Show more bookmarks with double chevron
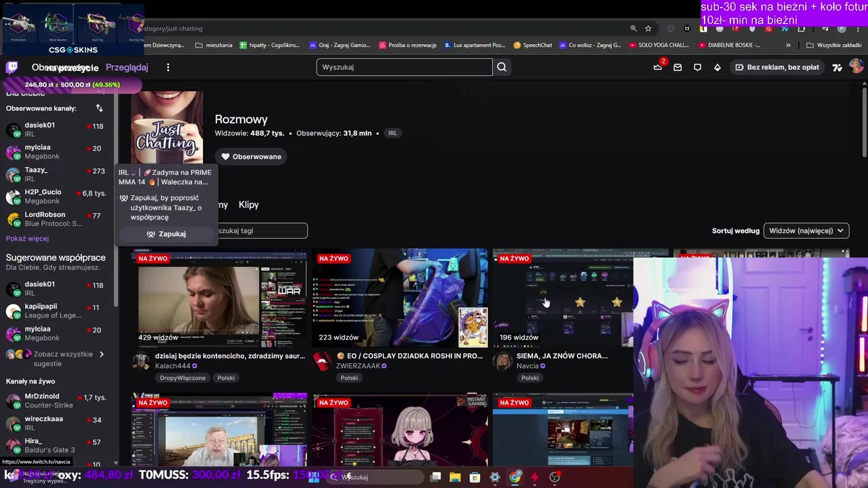This screenshot has width=868, height=488. 788,45
